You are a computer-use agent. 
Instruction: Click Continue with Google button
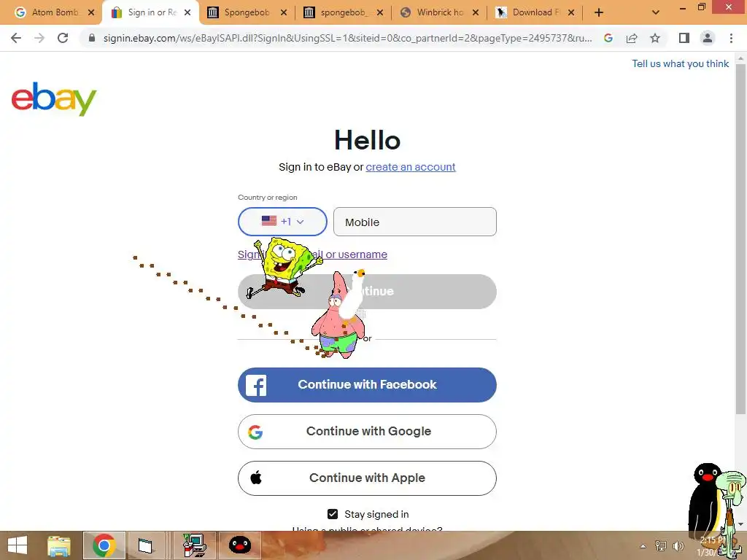point(367,432)
